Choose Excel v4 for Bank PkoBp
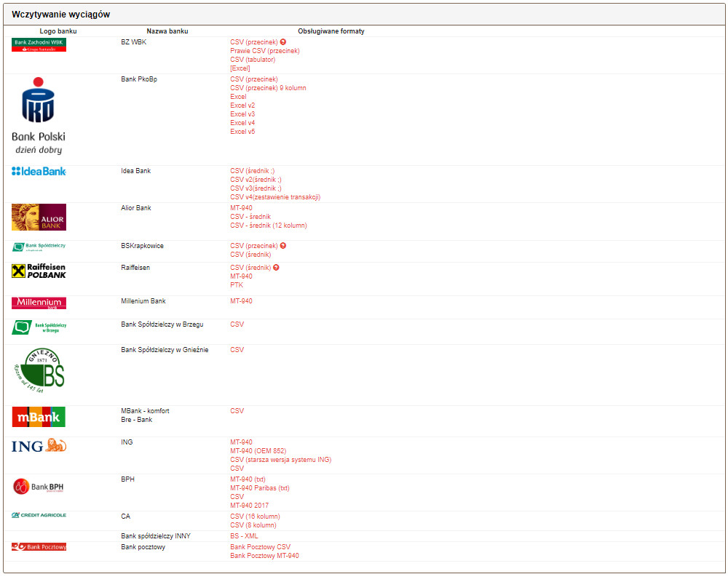 point(242,123)
